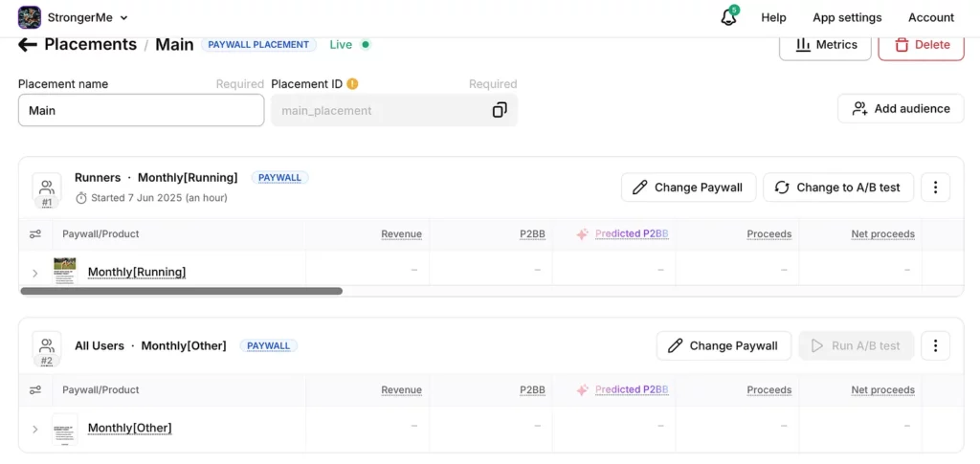This screenshot has height=464, width=980.
Task: Open the StrongerMe app switcher dropdown
Action: click(123, 18)
